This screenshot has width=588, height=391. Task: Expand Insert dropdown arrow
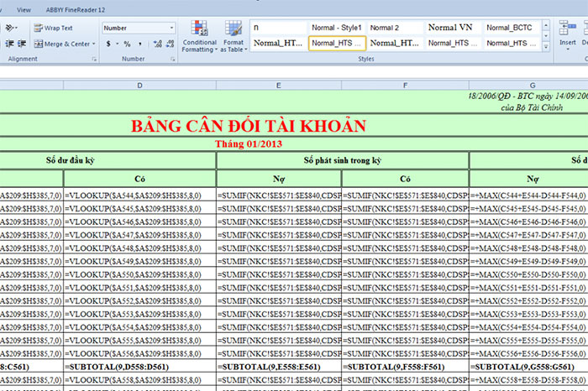coord(567,50)
